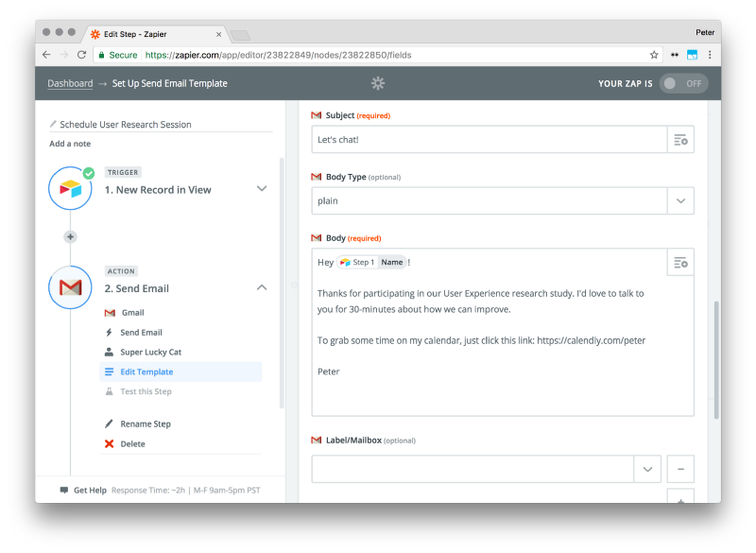Collapse the Send Email action step

point(262,287)
